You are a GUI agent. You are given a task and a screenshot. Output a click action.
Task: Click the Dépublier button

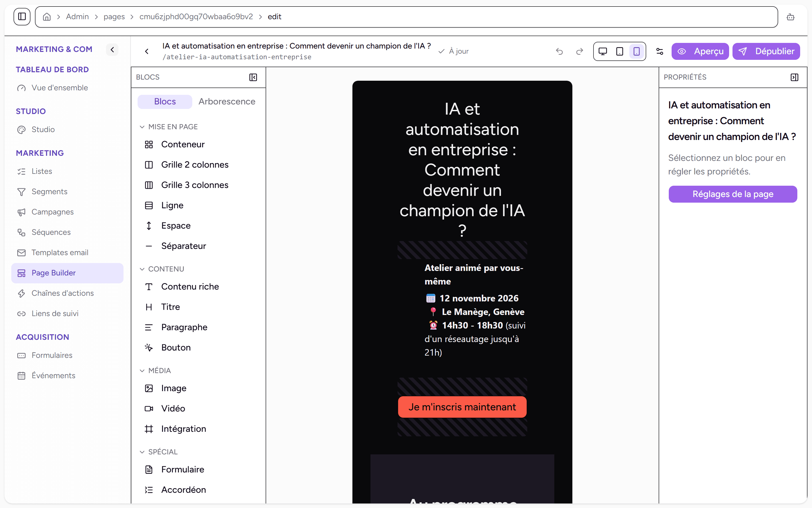(766, 51)
